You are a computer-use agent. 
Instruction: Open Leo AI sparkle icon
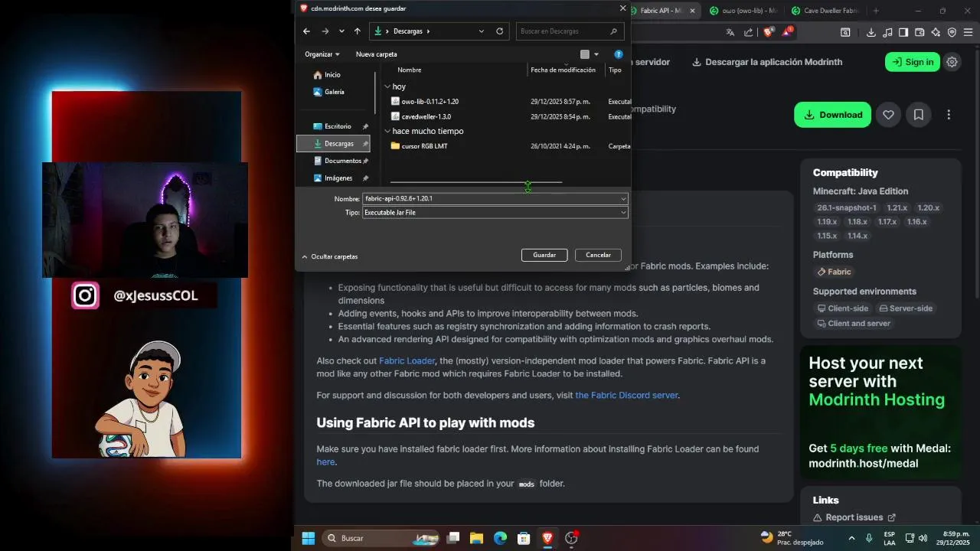tap(936, 32)
